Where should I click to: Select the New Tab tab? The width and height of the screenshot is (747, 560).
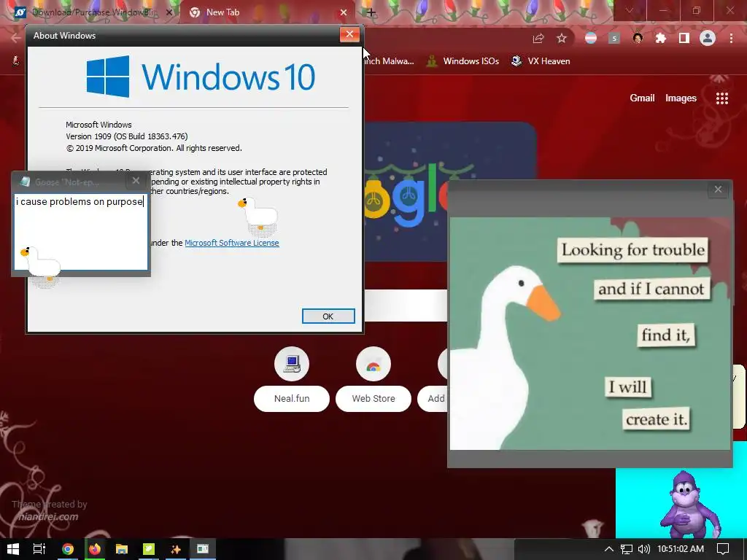pos(267,12)
